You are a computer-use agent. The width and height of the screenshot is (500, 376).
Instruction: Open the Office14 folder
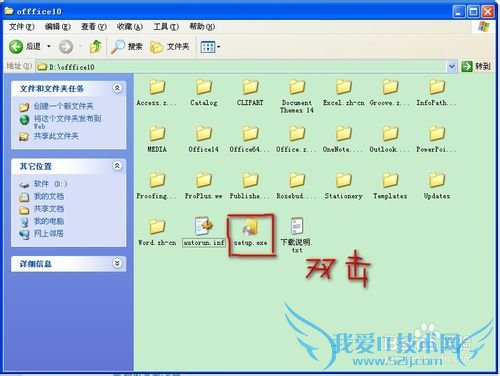click(x=204, y=140)
